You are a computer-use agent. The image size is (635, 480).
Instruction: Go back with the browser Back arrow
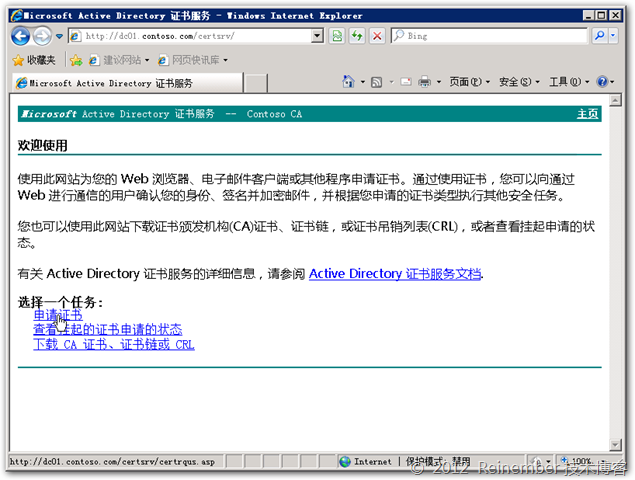[20, 36]
